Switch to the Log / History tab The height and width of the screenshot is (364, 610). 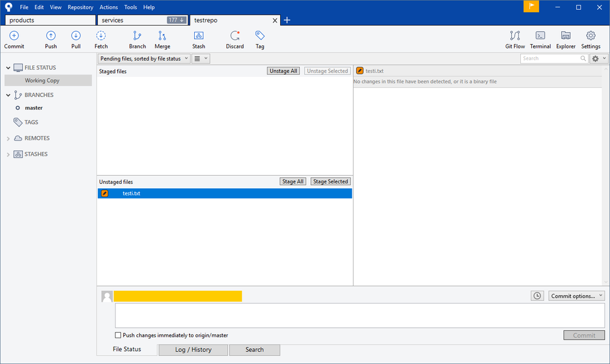click(x=193, y=349)
